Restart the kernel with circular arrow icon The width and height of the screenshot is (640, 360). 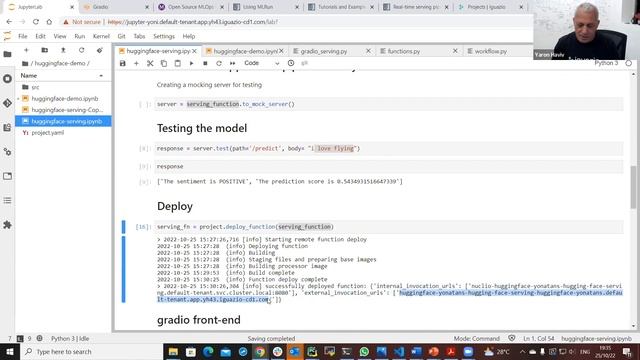tap(219, 63)
